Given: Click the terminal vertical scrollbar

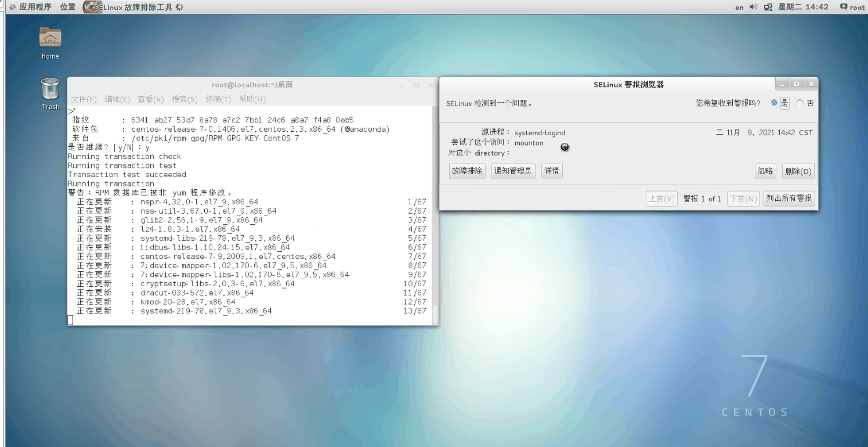Looking at the screenshot, I should click(435, 215).
